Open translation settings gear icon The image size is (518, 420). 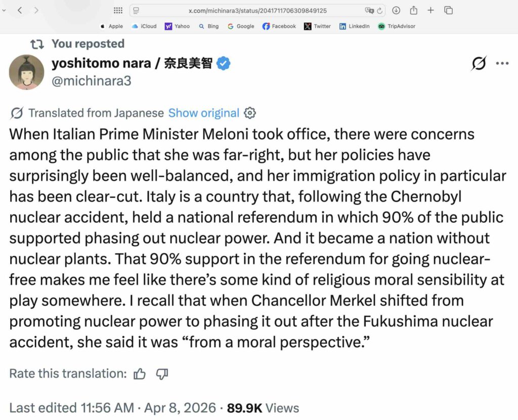250,113
